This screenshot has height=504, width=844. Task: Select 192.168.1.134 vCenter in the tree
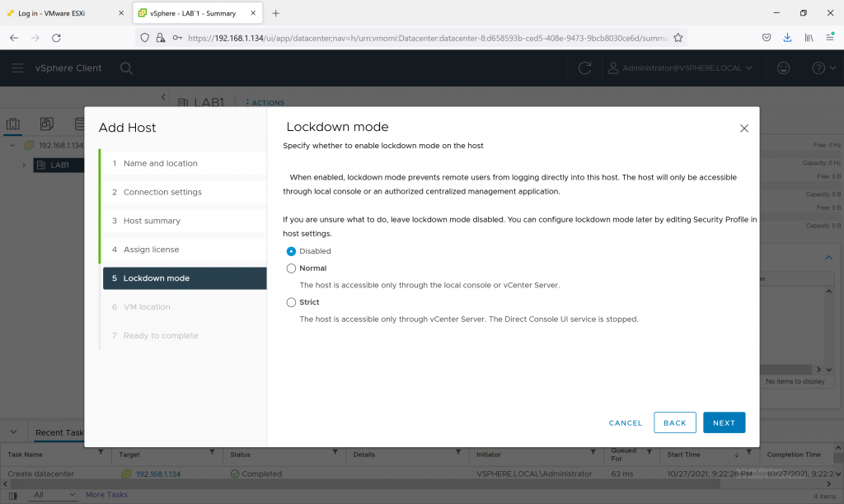point(61,145)
